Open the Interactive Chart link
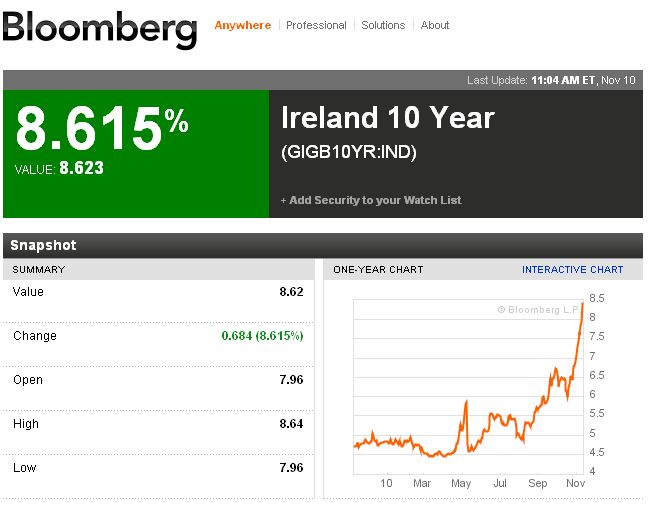 (x=572, y=270)
